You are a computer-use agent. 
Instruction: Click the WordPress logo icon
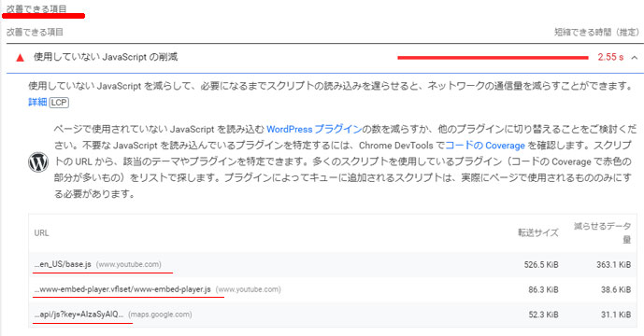pyautogui.click(x=38, y=162)
